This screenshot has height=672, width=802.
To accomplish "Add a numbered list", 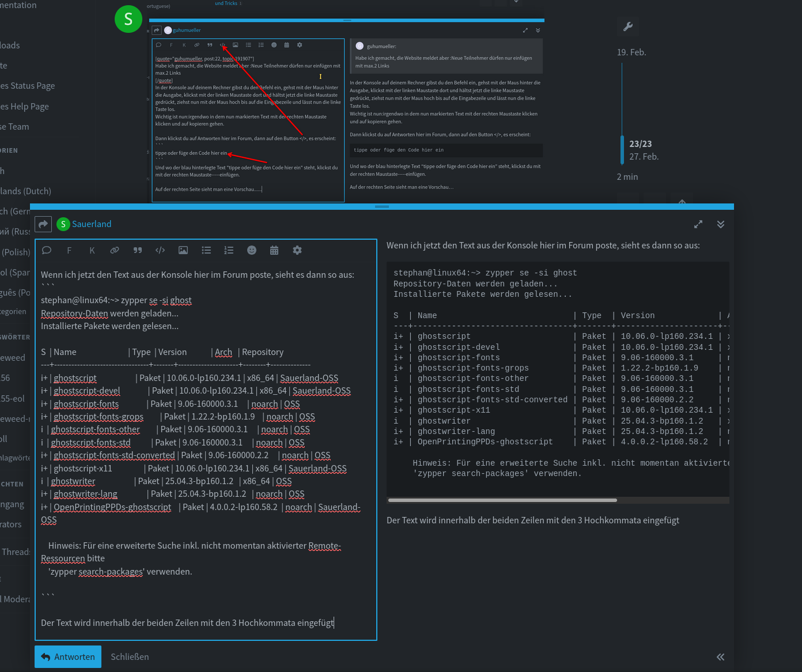I will (x=229, y=250).
